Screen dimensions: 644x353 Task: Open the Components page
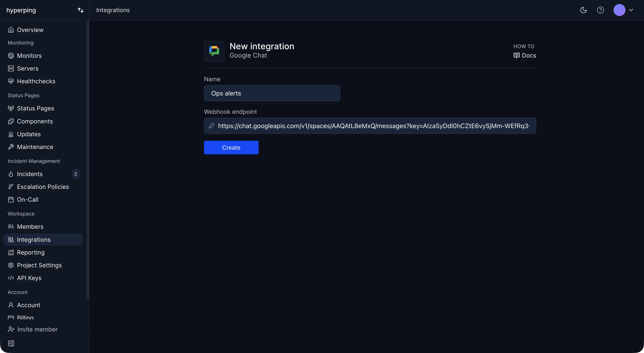pos(43,121)
